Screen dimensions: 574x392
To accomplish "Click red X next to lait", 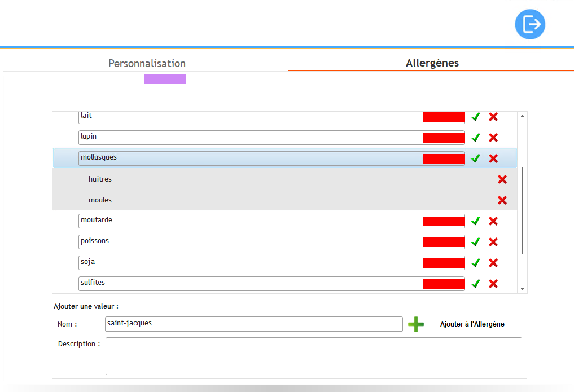I will tap(493, 117).
